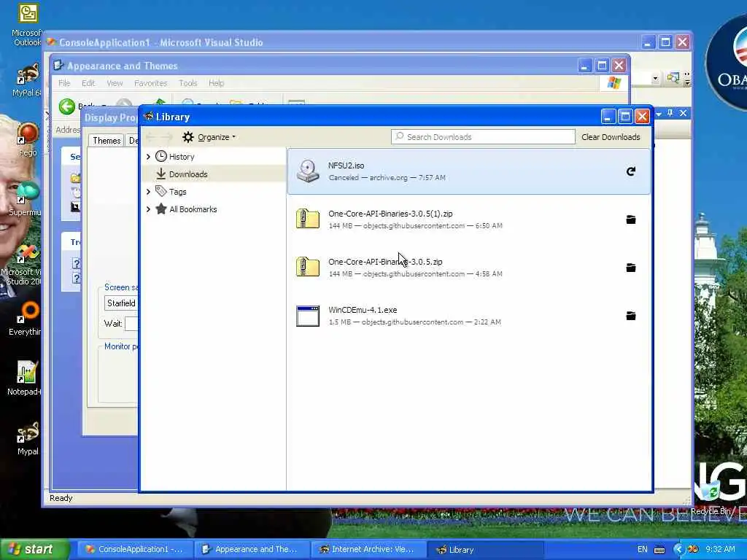Open the Supermium desktop shortcut
Viewport: 747px width, 560px height.
click(x=27, y=199)
